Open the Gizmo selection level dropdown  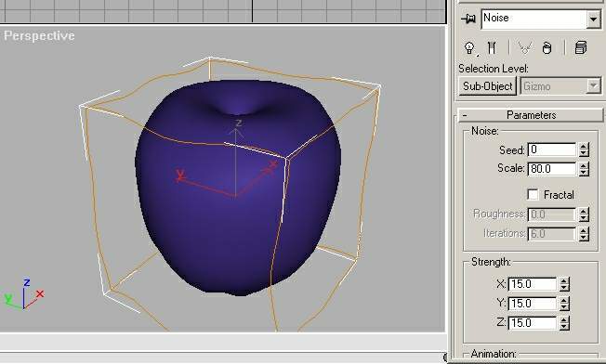point(560,86)
